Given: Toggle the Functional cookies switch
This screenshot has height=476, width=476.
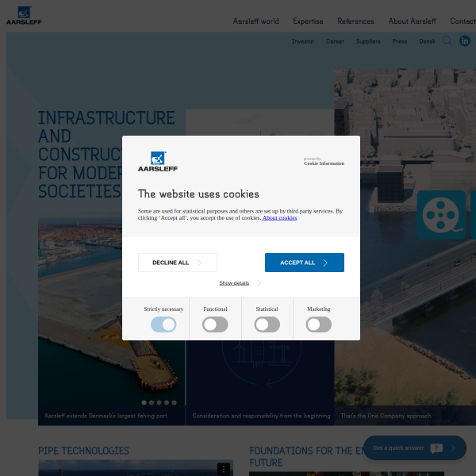Looking at the screenshot, I should tap(215, 324).
